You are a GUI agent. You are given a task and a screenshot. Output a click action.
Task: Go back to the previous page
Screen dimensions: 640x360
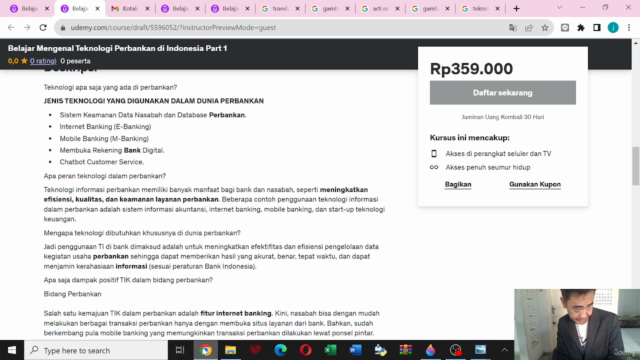[x=11, y=27]
